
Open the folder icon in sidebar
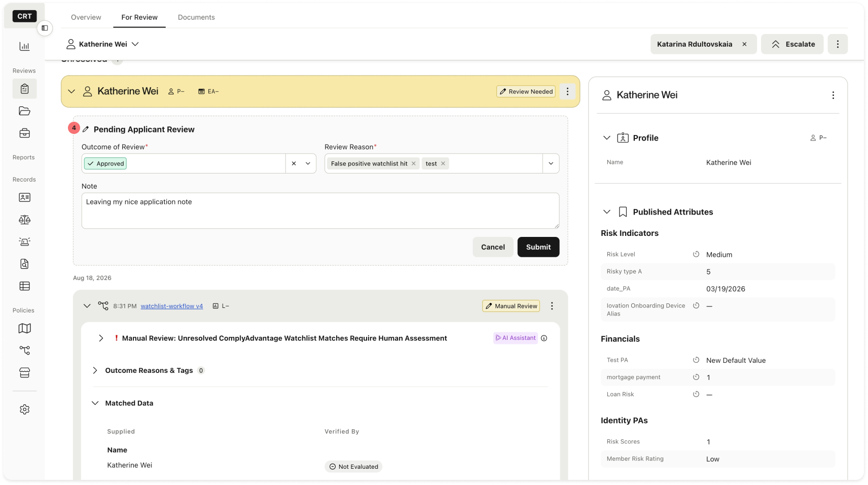(x=24, y=111)
